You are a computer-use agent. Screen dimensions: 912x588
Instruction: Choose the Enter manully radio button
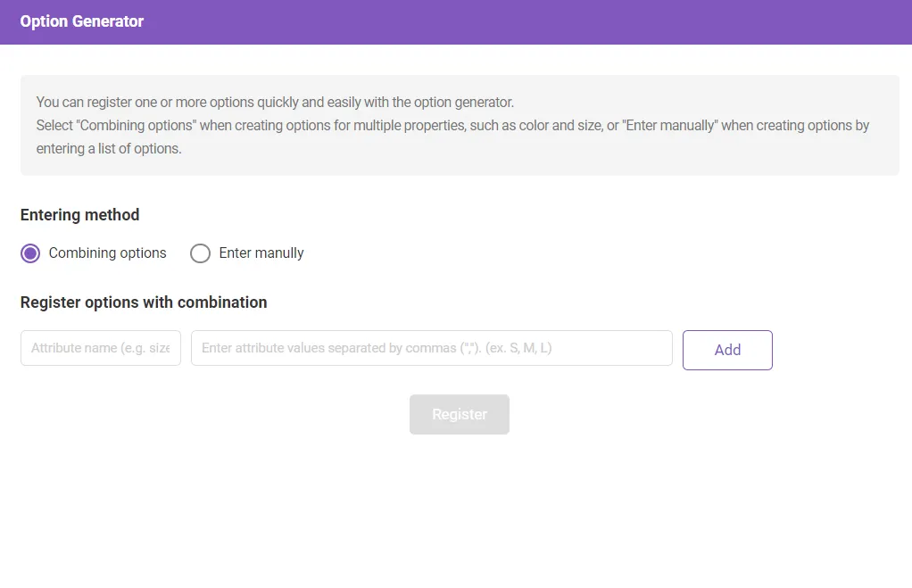tap(201, 253)
